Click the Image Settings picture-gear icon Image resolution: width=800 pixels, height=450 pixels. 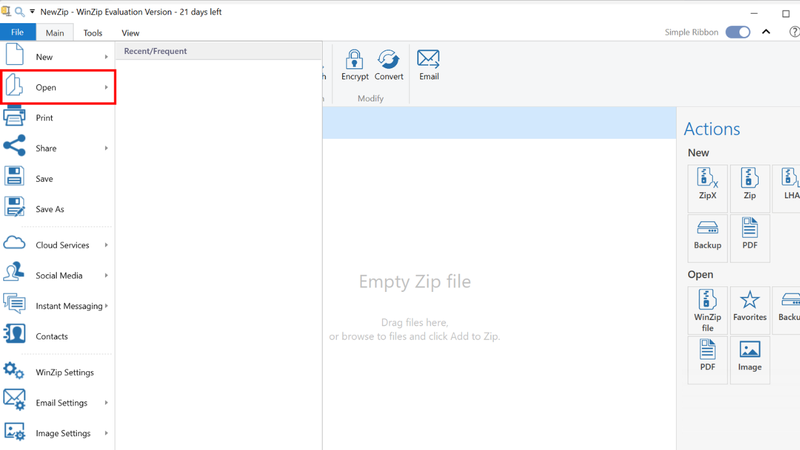pyautogui.click(x=14, y=432)
